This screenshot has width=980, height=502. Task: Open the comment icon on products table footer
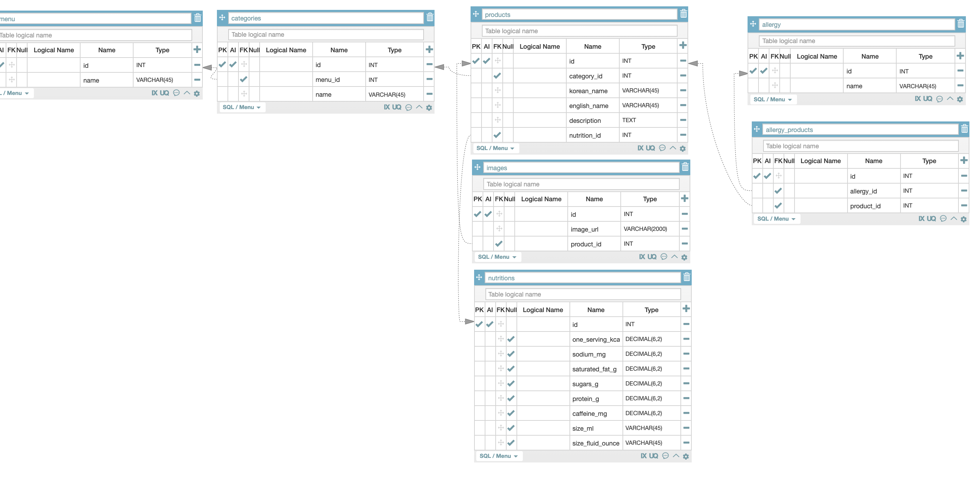662,148
